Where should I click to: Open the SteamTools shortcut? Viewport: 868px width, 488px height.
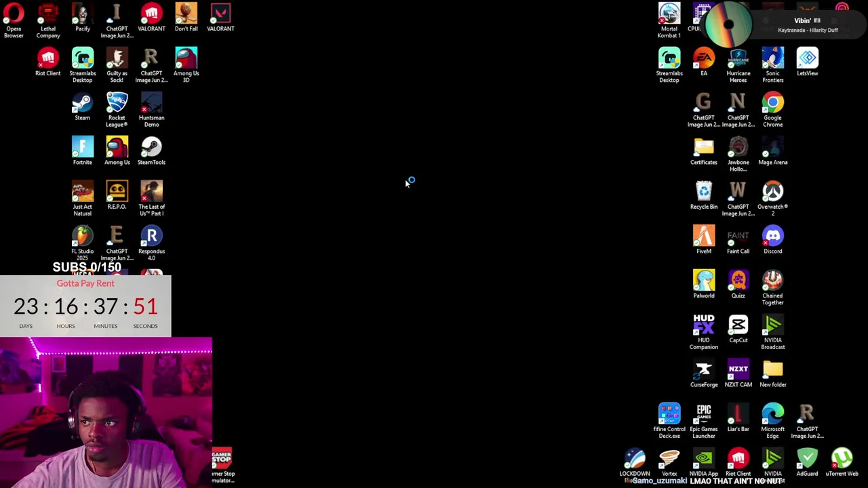coord(151,152)
